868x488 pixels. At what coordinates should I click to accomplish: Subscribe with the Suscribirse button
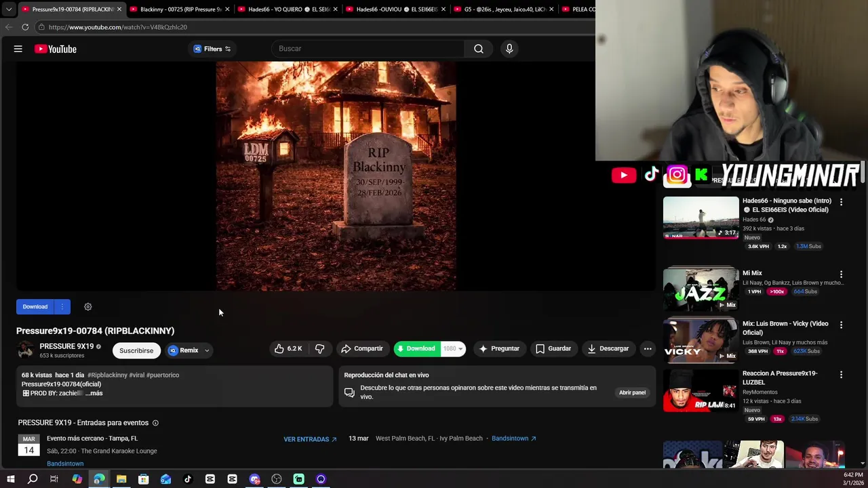coord(136,350)
